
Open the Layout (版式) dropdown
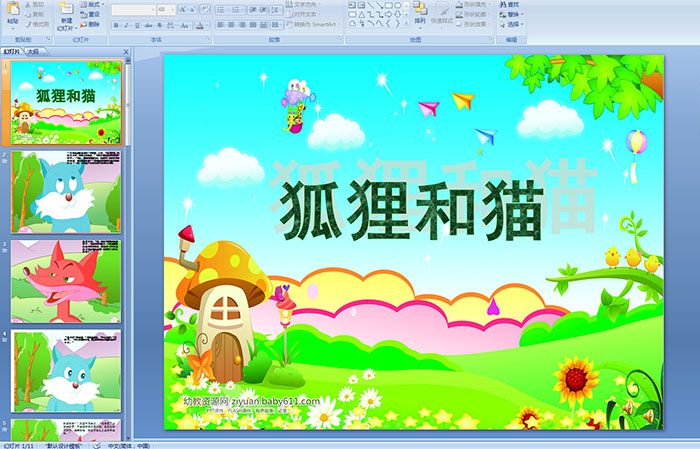92,4
